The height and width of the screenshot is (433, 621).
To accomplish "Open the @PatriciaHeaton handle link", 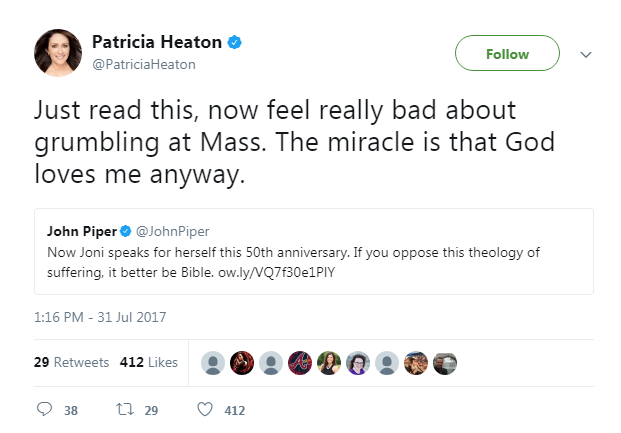I will point(143,64).
